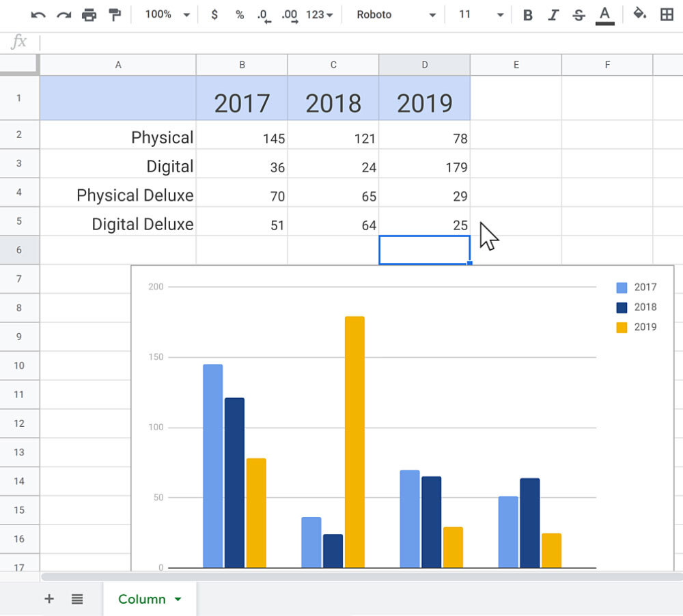Select the cell containing 36
The image size is (683, 616).
click(x=242, y=164)
